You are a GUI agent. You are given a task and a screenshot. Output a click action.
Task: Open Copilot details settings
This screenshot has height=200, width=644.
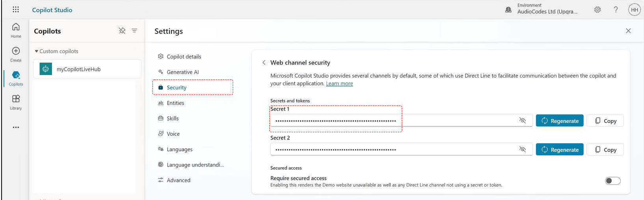tap(179, 56)
